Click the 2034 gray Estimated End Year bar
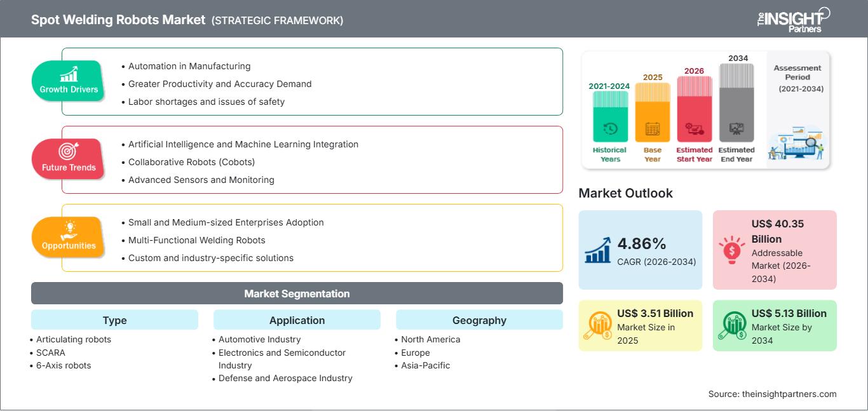The height and width of the screenshot is (411, 868). pyautogui.click(x=736, y=102)
